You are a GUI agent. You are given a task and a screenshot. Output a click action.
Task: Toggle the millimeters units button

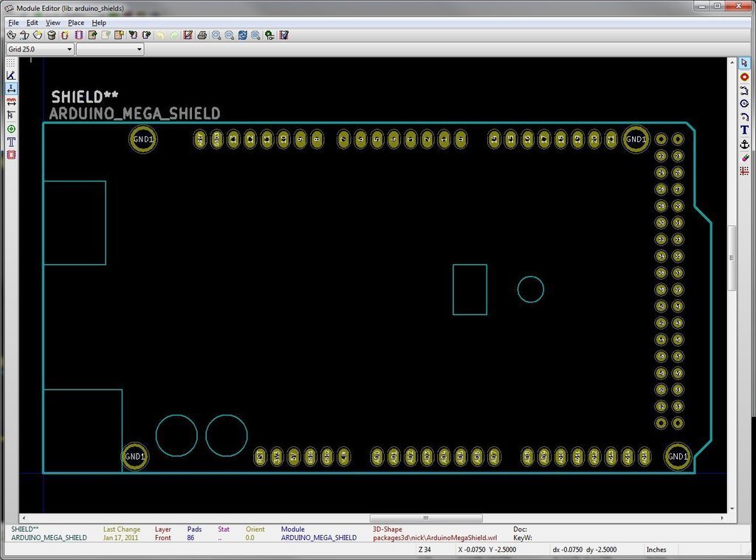point(11,102)
